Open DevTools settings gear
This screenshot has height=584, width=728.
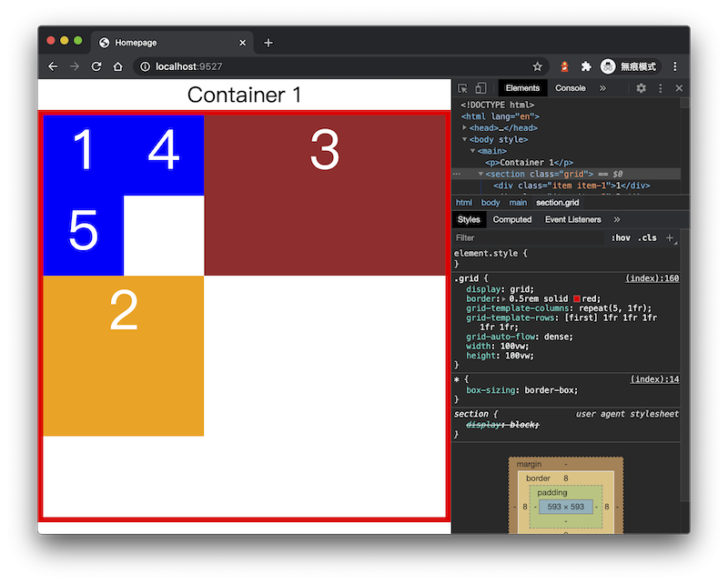641,88
